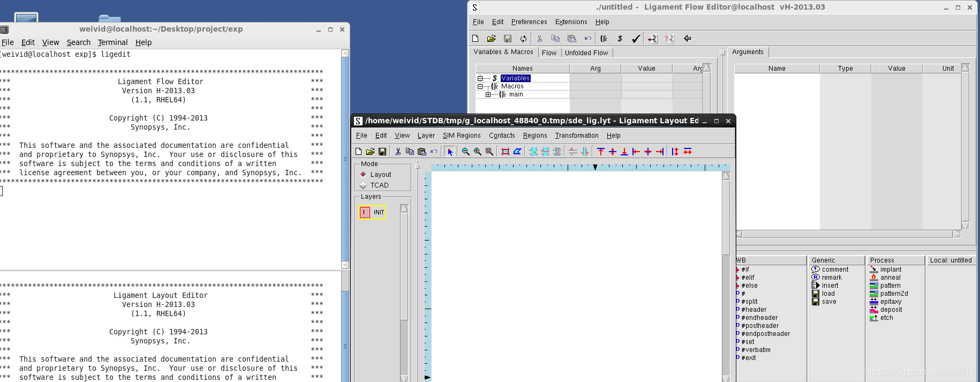Click the align bottom red arrow icon
The width and height of the screenshot is (980, 382).
point(624,152)
